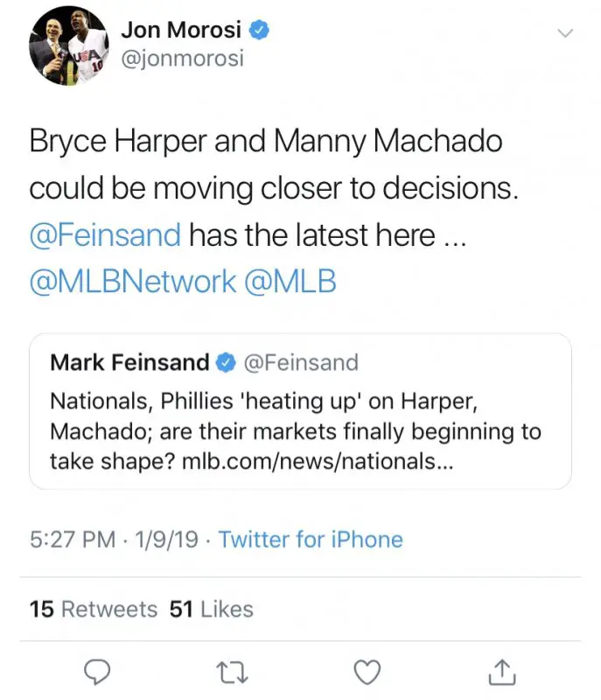
Task: Click Mark Feinsand's verified badge
Action: click(x=225, y=362)
